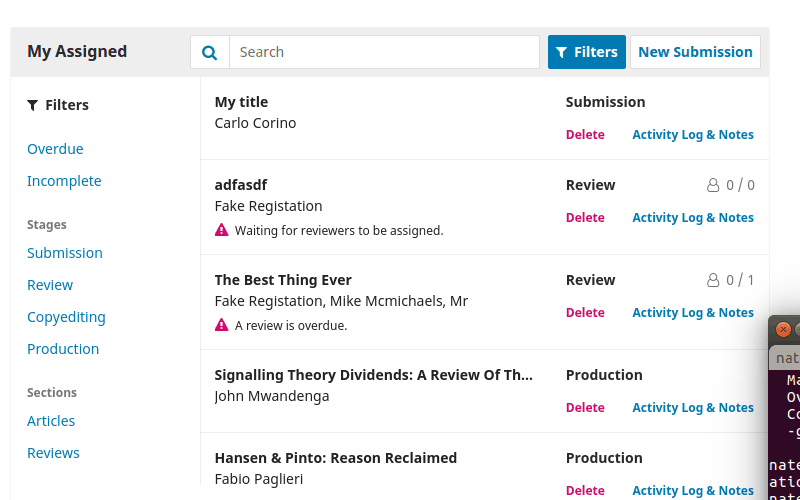
Task: Click author name John Mwandenga
Action: (x=272, y=396)
